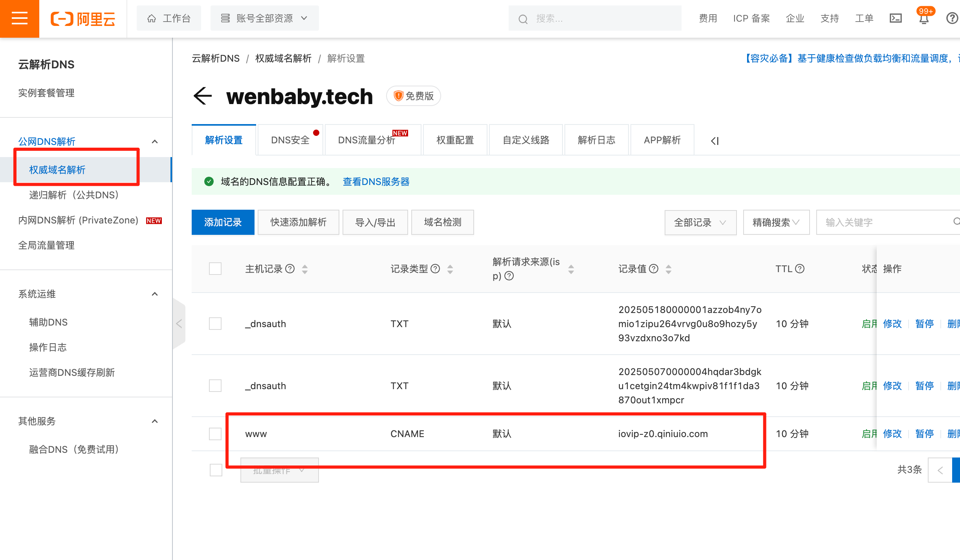This screenshot has height=560, width=960.
Task: Select the first _dnsauth record checkbox
Action: 215,324
